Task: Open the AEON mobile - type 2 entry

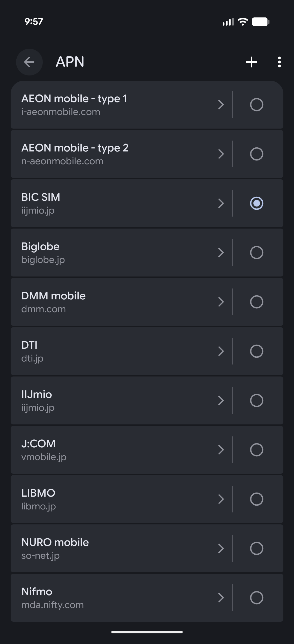Action: [109, 154]
